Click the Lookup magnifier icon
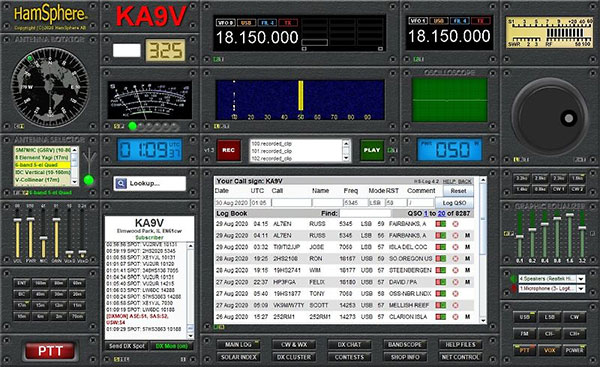The image size is (600, 367). 121,183
